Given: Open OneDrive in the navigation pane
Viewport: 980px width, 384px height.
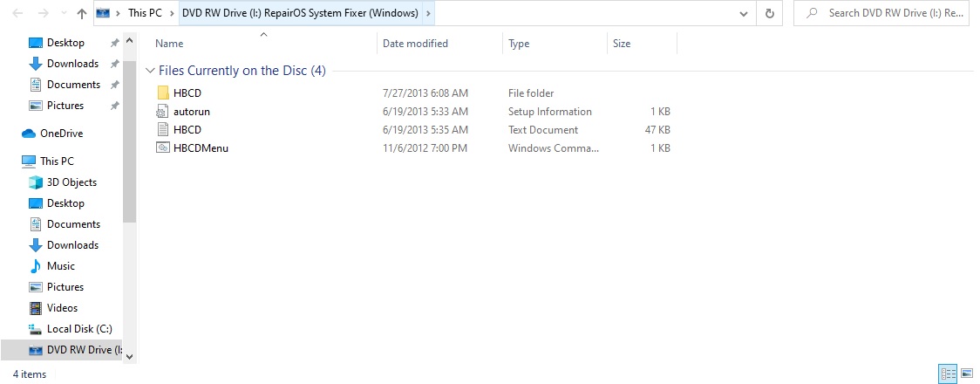Looking at the screenshot, I should (x=61, y=134).
